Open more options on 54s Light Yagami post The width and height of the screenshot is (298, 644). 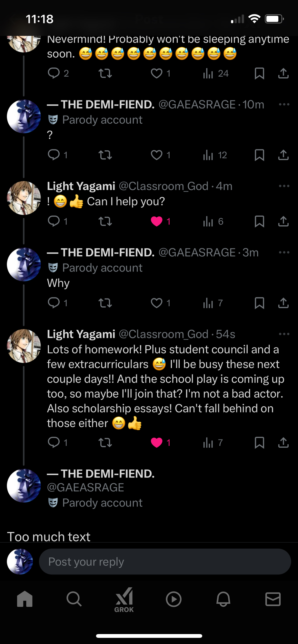point(284,334)
